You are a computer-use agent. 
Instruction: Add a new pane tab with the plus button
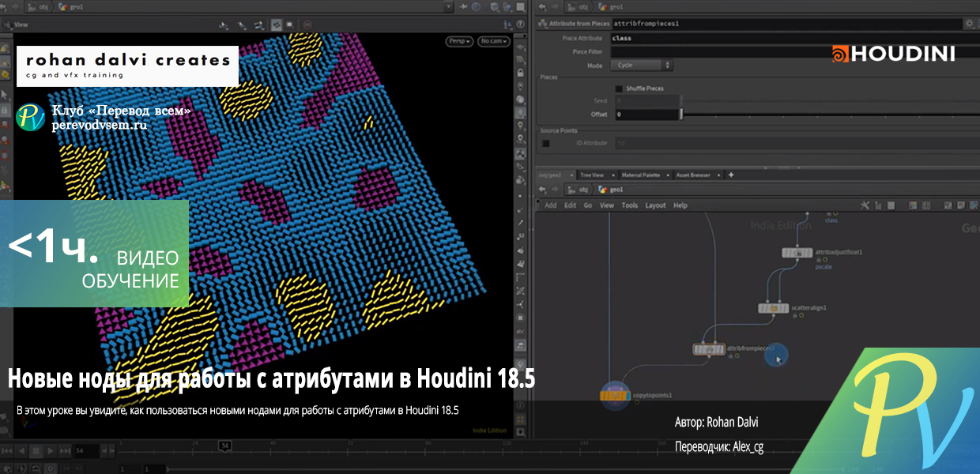coord(731,175)
